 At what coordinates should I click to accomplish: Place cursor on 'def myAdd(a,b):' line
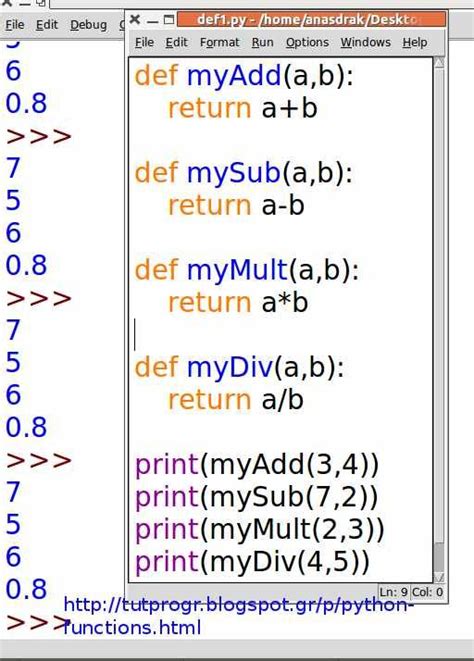[244, 76]
